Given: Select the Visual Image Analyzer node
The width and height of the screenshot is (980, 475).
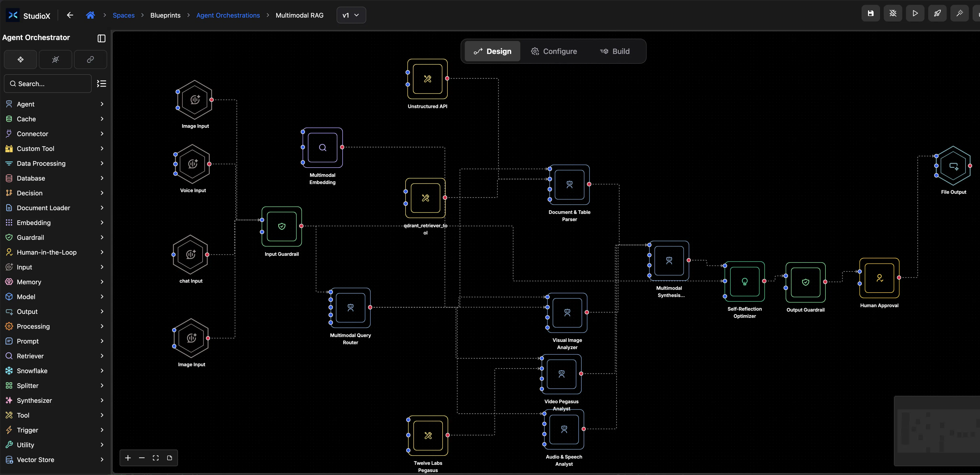Looking at the screenshot, I should (x=567, y=313).
